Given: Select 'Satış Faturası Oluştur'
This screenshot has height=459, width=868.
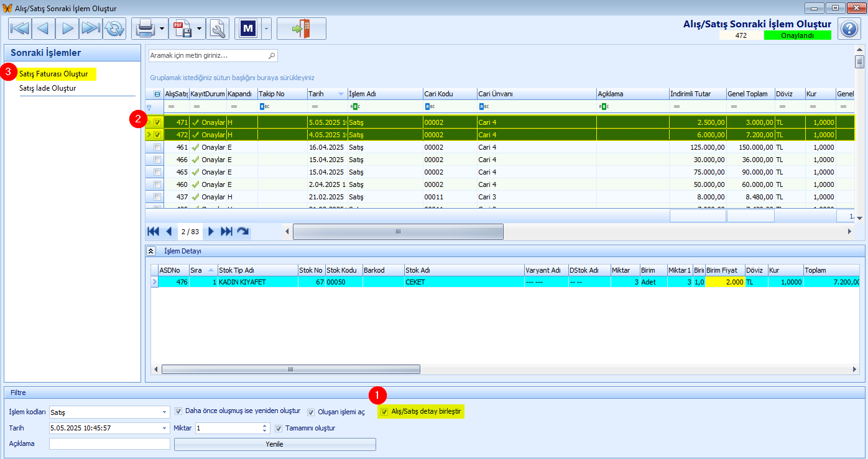Looking at the screenshot, I should point(53,74).
